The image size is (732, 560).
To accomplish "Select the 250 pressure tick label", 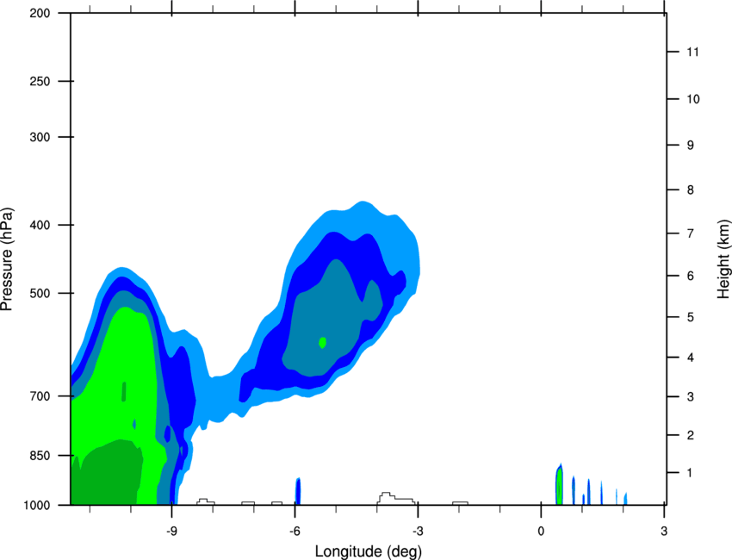I will click(x=40, y=81).
